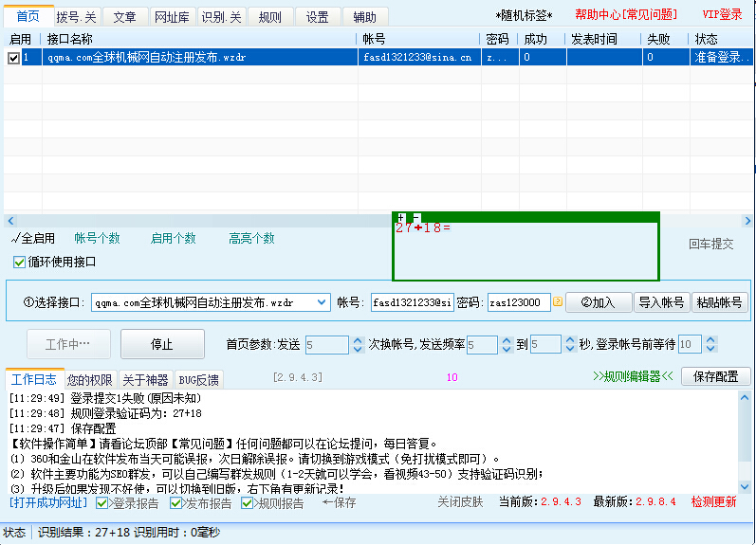Click the 工作中 button
This screenshot has height=545, width=756.
(68, 344)
